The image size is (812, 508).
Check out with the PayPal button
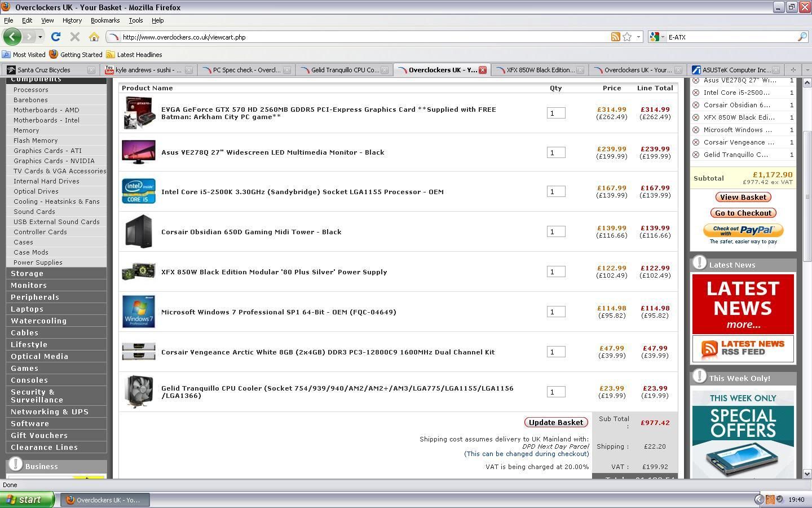pos(743,231)
